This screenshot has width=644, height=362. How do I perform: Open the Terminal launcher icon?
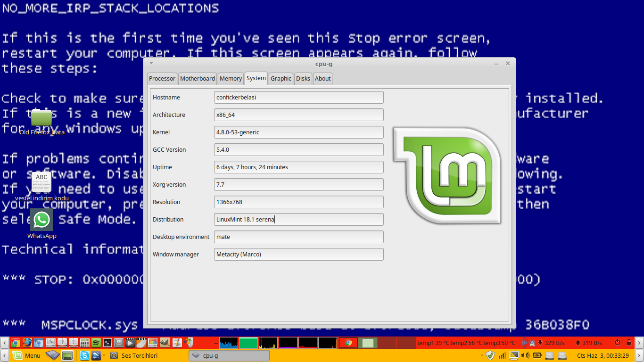click(x=107, y=343)
